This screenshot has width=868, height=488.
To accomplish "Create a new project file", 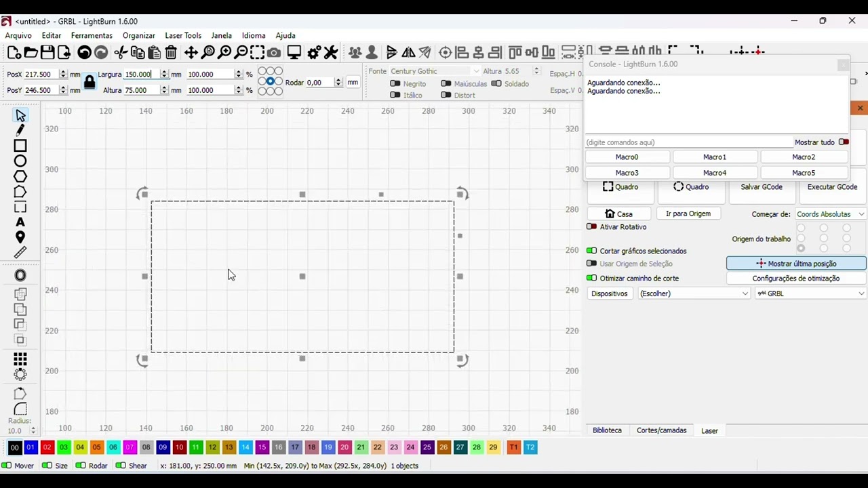I will pos(14,52).
